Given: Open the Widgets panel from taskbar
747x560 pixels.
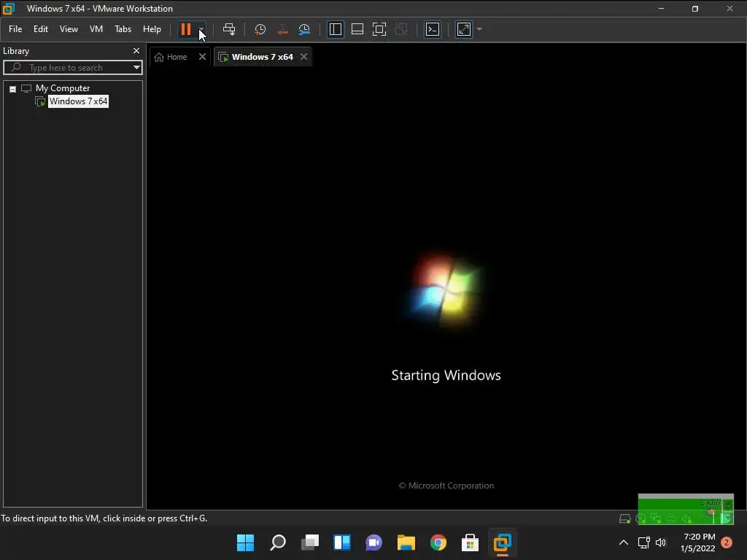Looking at the screenshot, I should 342,542.
